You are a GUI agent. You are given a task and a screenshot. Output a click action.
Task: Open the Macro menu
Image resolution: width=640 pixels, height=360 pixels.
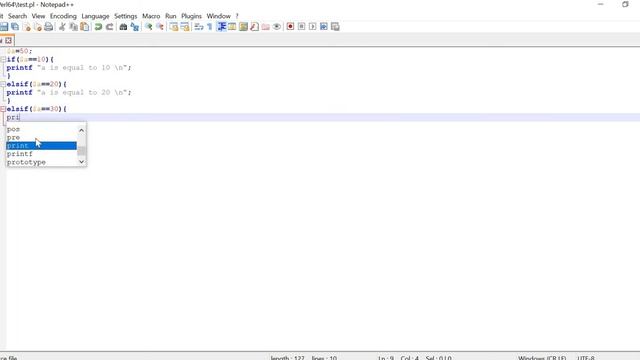(x=151, y=16)
